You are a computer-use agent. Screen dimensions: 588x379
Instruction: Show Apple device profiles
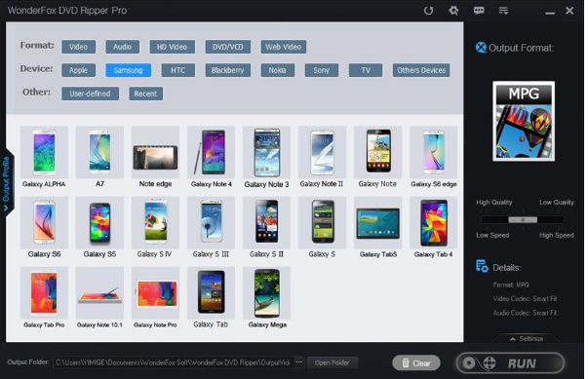click(78, 70)
